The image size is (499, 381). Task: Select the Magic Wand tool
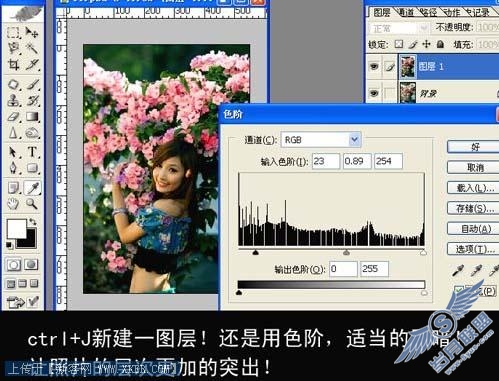click(x=32, y=49)
